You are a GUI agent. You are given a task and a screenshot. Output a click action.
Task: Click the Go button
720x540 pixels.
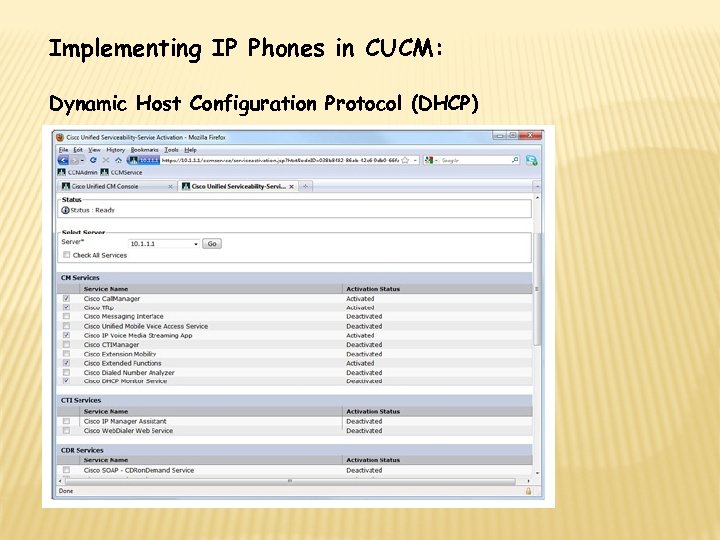click(x=212, y=244)
